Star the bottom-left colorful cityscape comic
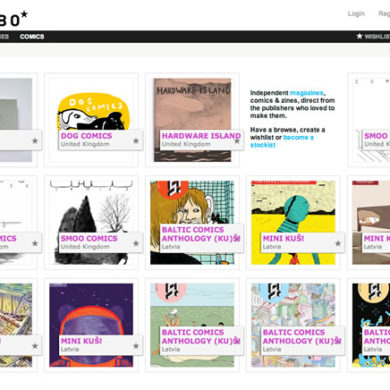 [35, 346]
